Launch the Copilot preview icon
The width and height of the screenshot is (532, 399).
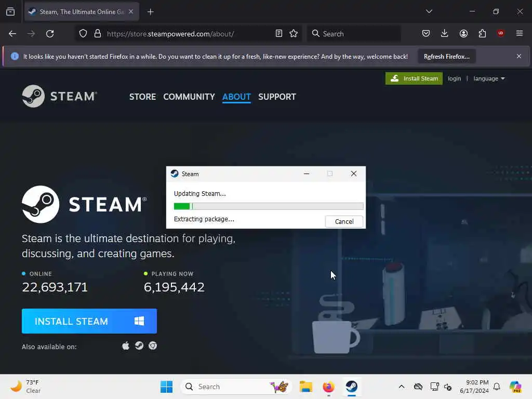click(515, 387)
